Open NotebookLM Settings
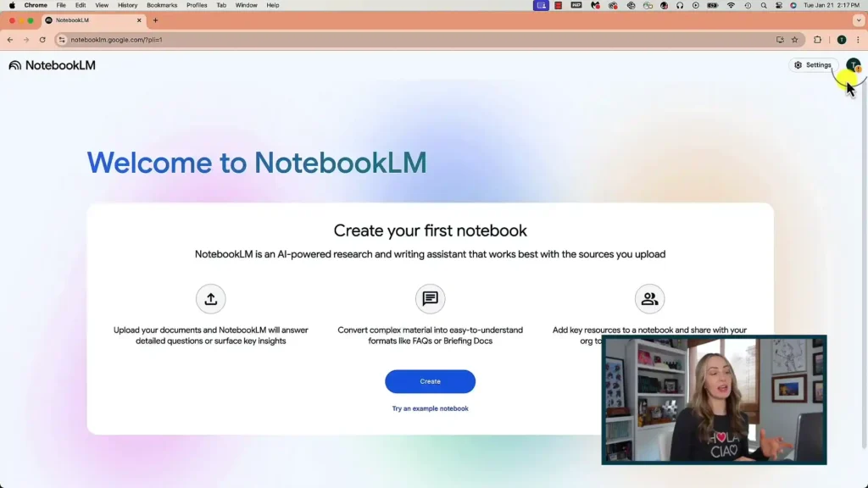The width and height of the screenshot is (868, 488). point(812,64)
